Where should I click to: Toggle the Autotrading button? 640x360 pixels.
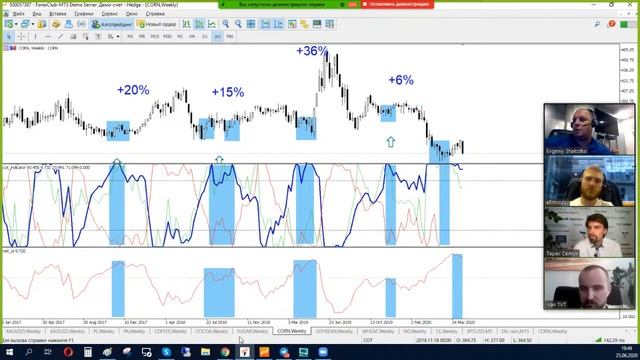[x=111, y=24]
